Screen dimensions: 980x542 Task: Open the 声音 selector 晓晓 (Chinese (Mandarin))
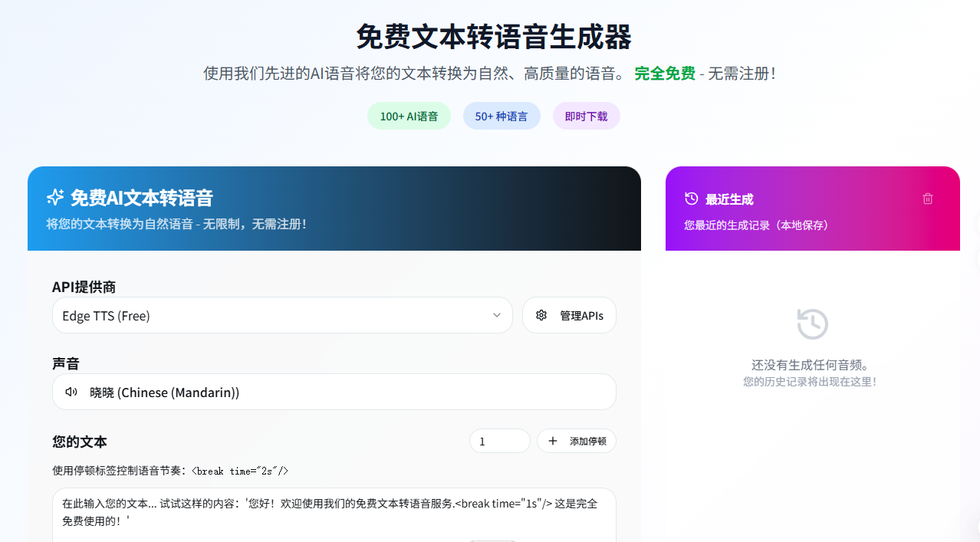(334, 392)
